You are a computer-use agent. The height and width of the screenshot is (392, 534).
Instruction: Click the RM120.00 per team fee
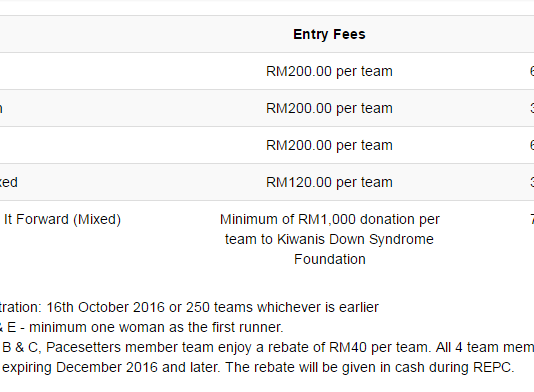(329, 182)
